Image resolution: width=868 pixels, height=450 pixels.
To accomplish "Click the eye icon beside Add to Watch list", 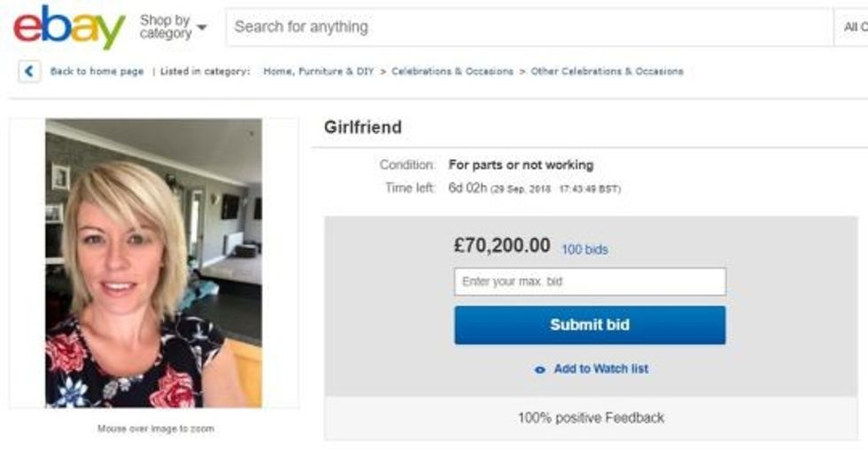I will pyautogui.click(x=539, y=369).
